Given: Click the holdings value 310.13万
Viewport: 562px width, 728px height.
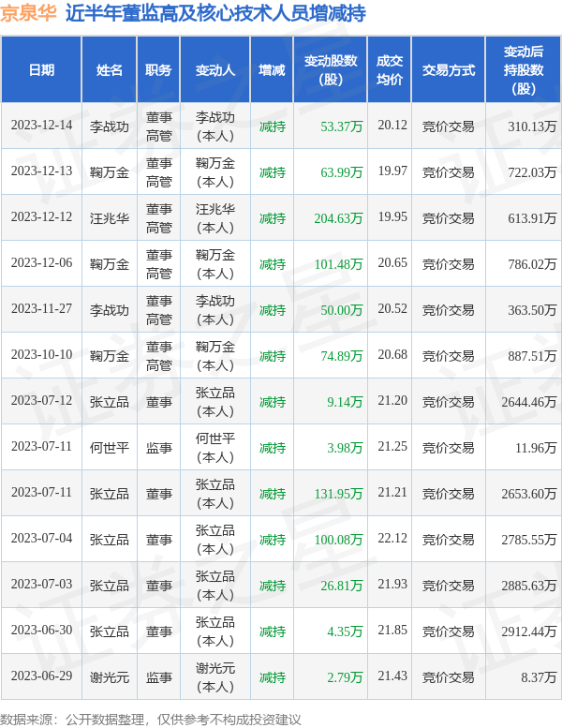Looking at the screenshot, I should point(532,126).
